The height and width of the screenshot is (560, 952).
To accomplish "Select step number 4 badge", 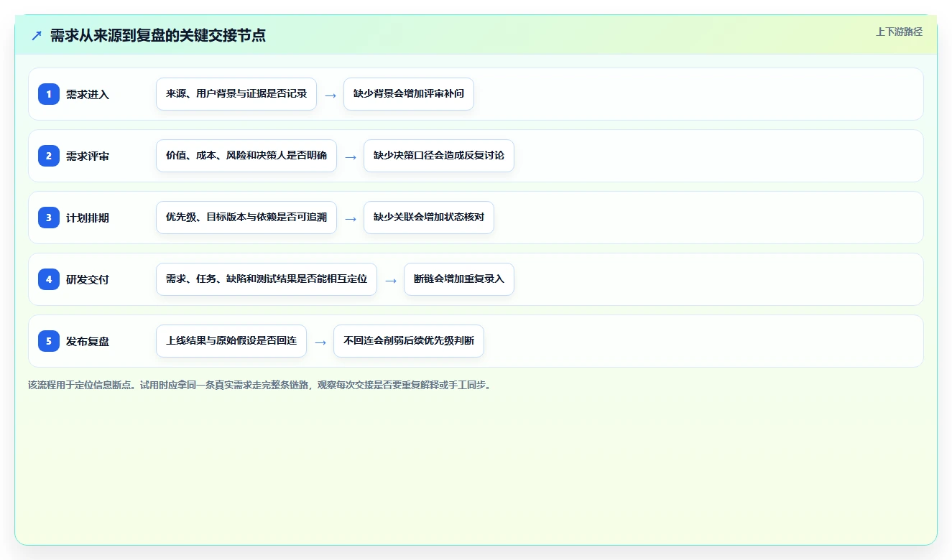I will [49, 279].
